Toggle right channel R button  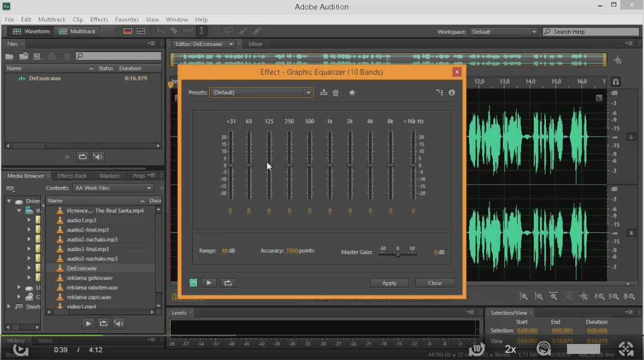pyautogui.click(x=631, y=233)
